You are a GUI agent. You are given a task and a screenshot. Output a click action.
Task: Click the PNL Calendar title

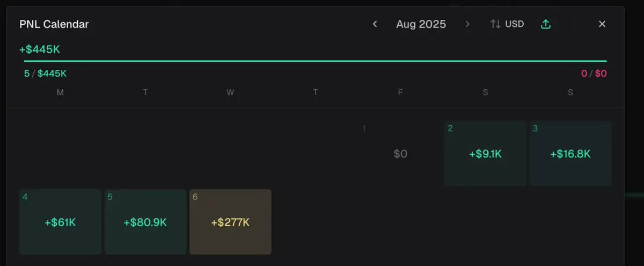[x=54, y=24]
